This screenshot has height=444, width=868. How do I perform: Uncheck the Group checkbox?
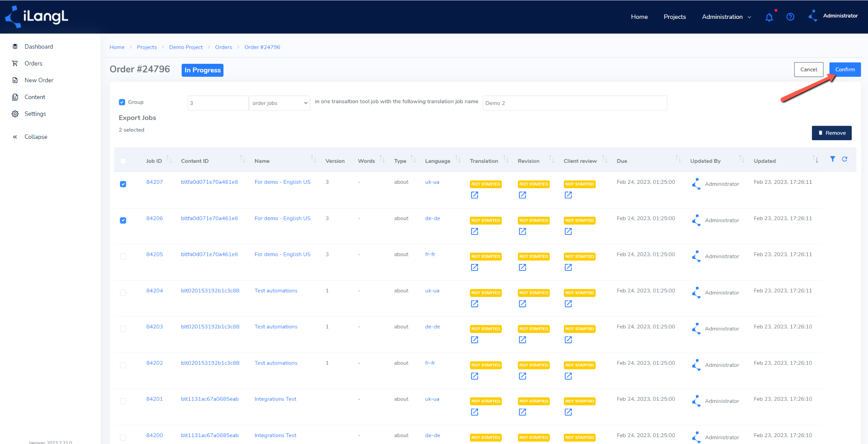pyautogui.click(x=122, y=102)
